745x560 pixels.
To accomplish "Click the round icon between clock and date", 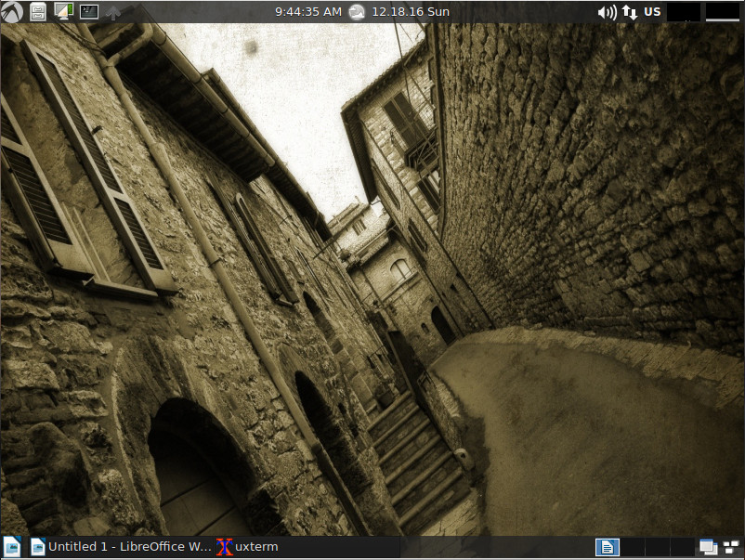I will click(x=357, y=12).
